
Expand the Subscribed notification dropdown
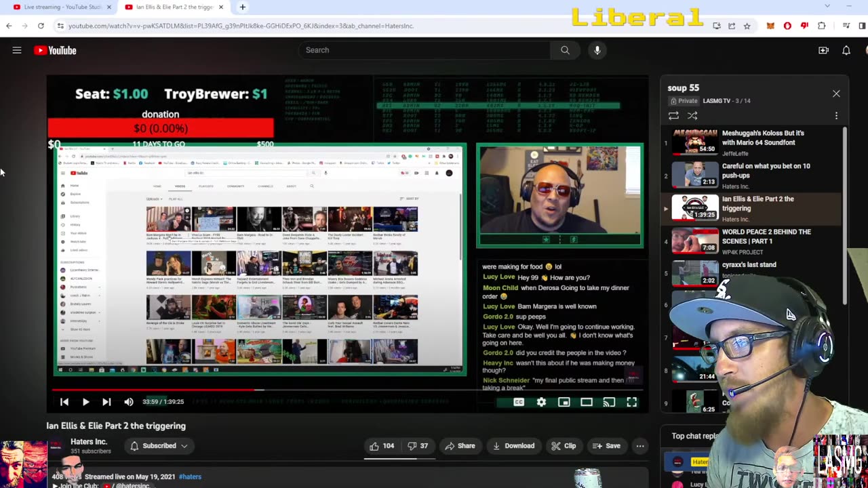point(159,446)
